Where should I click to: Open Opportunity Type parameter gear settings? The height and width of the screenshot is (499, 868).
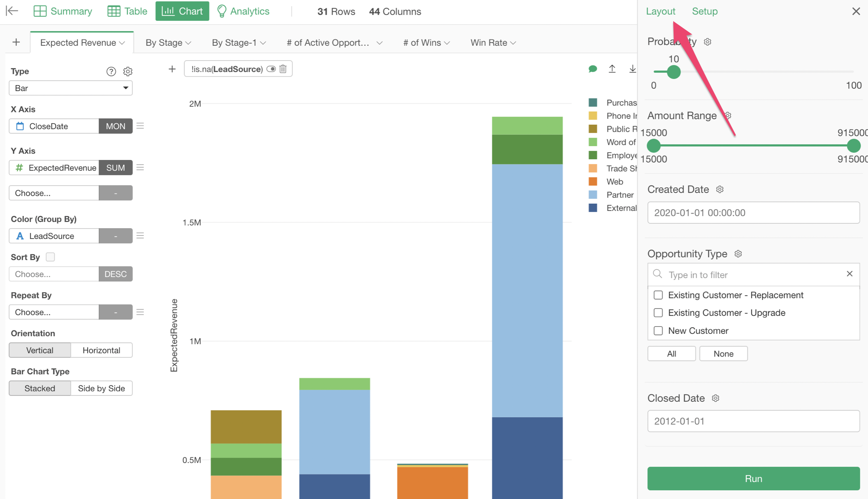coord(738,254)
